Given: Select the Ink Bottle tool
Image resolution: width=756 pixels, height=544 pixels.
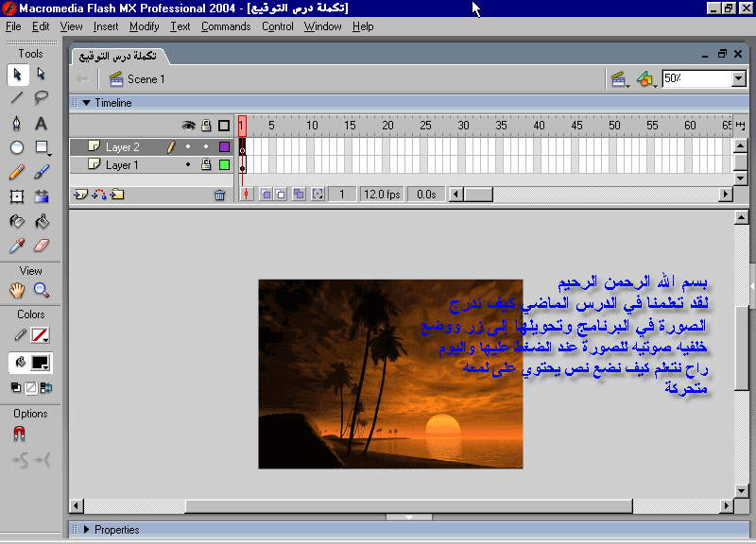Looking at the screenshot, I should (17, 222).
